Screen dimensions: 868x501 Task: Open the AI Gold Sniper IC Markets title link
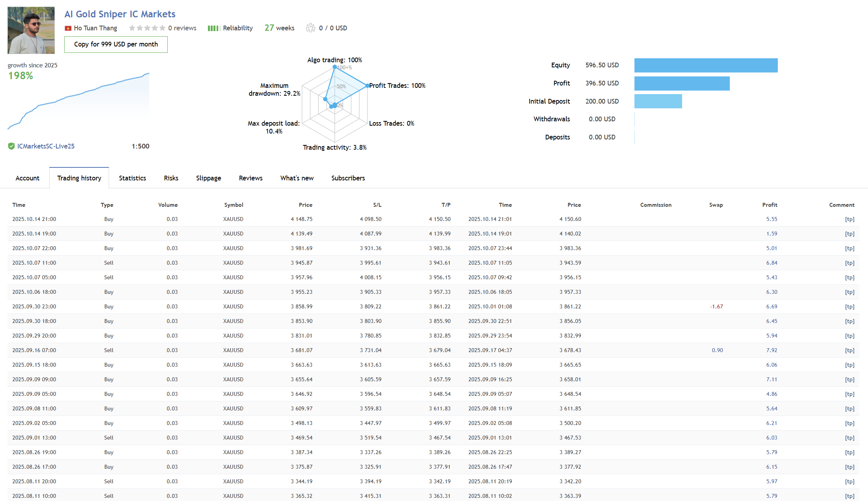[120, 14]
